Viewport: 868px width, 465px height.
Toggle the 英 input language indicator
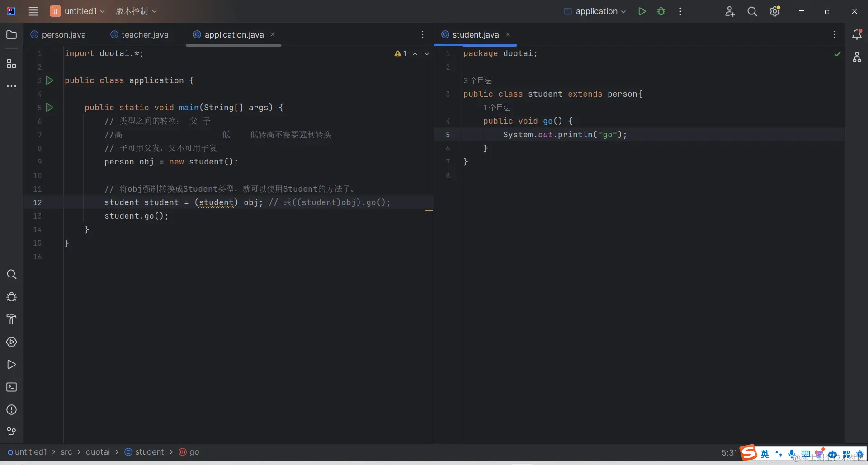tap(764, 454)
